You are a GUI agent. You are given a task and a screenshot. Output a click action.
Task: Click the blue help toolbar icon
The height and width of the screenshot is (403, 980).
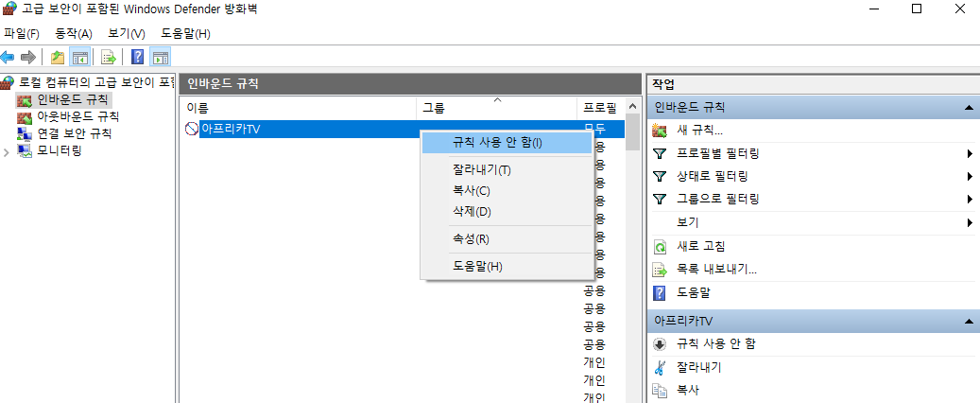137,58
